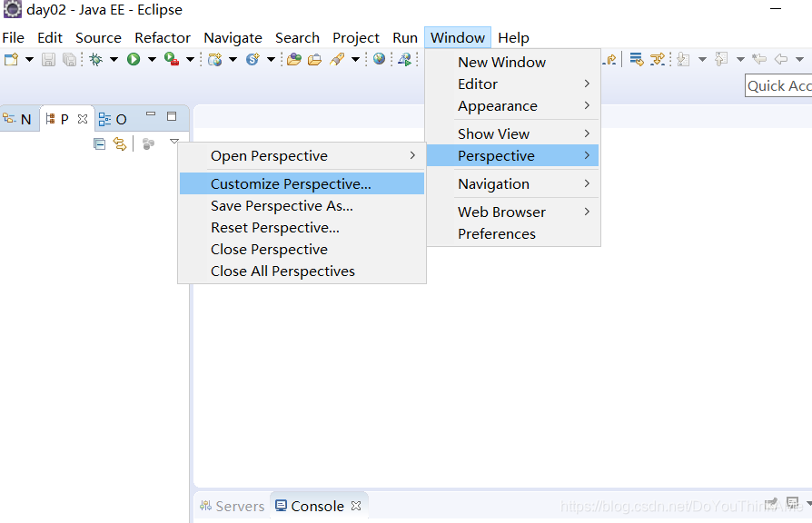The image size is (812, 523).
Task: Toggle Link with Editor arrows icon
Action: (120, 144)
